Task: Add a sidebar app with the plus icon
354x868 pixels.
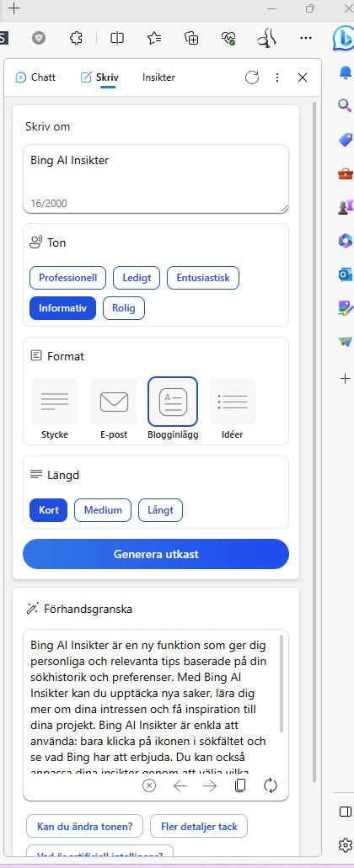Action: pos(345,379)
